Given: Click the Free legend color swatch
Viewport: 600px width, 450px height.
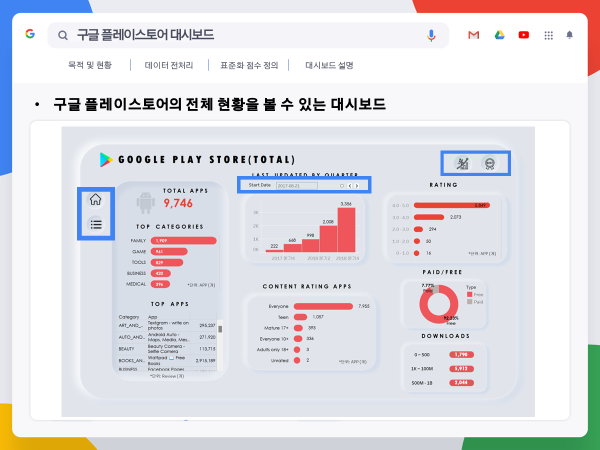Looking at the screenshot, I should point(470,294).
